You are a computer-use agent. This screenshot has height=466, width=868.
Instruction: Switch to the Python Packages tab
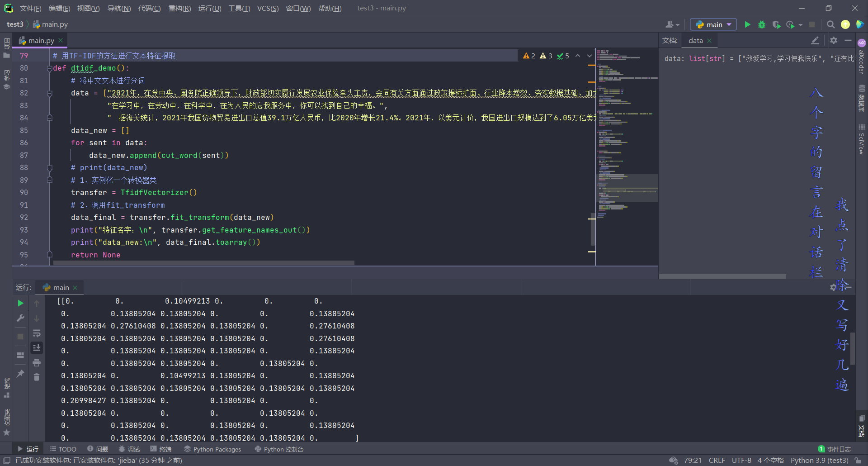(212, 449)
